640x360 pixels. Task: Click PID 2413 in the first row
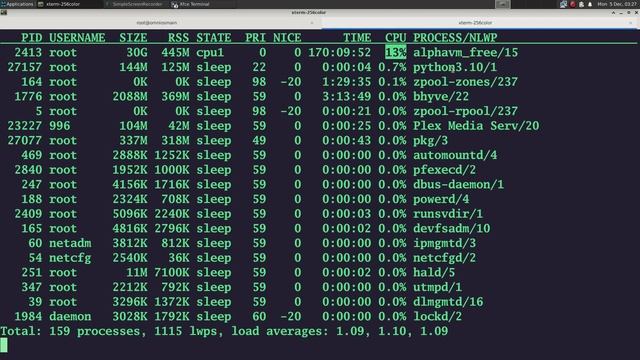[28, 52]
